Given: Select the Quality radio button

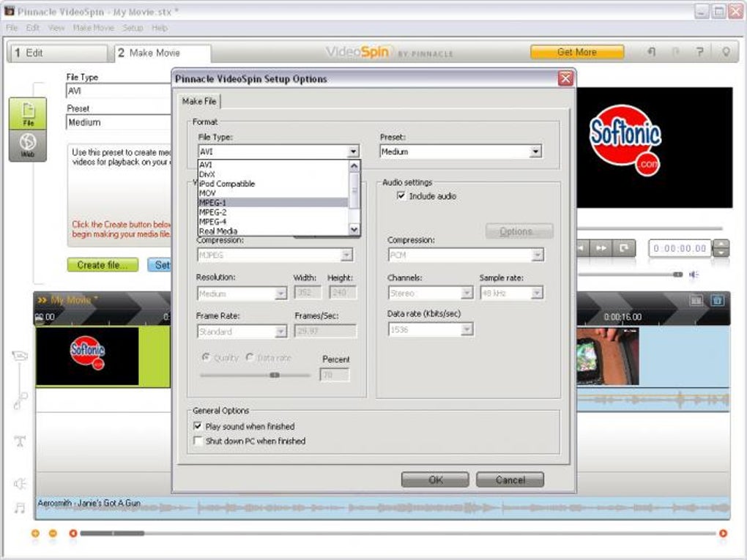Looking at the screenshot, I should click(205, 357).
